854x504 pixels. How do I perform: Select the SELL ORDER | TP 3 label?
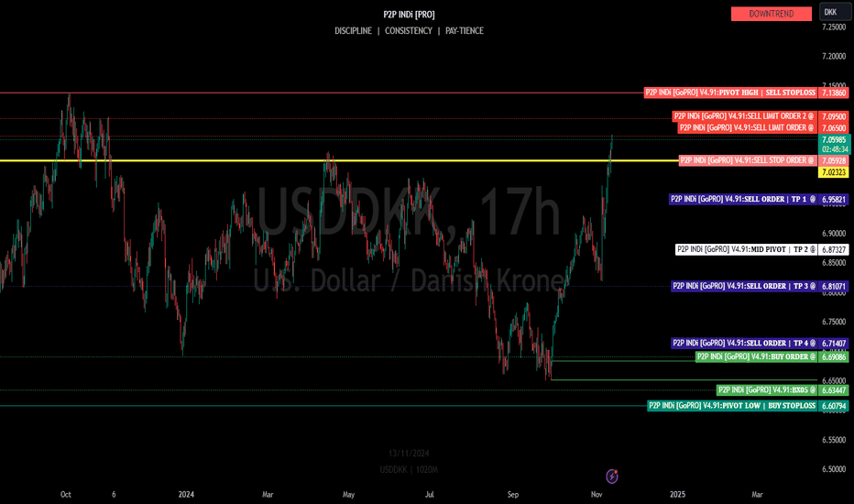click(x=744, y=286)
